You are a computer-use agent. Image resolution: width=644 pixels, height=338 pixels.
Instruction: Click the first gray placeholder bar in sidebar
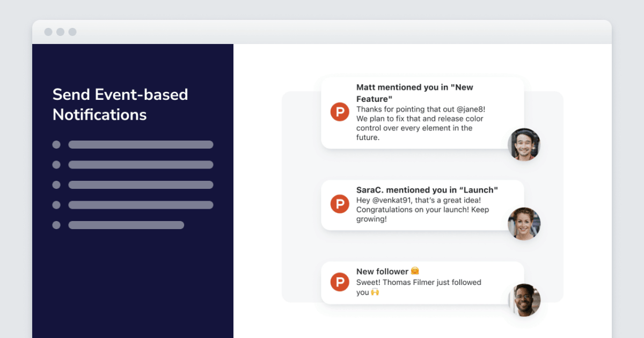140,144
